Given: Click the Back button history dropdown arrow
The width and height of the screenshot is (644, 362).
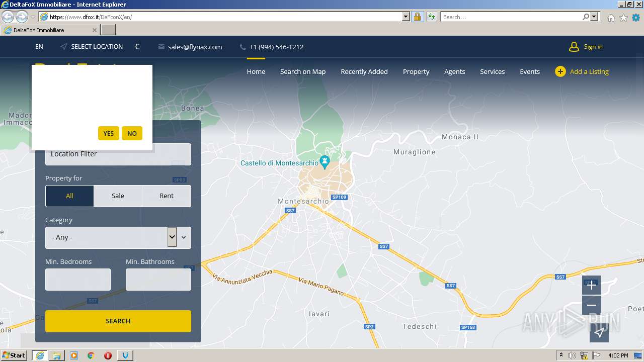Looking at the screenshot, I should [x=33, y=17].
